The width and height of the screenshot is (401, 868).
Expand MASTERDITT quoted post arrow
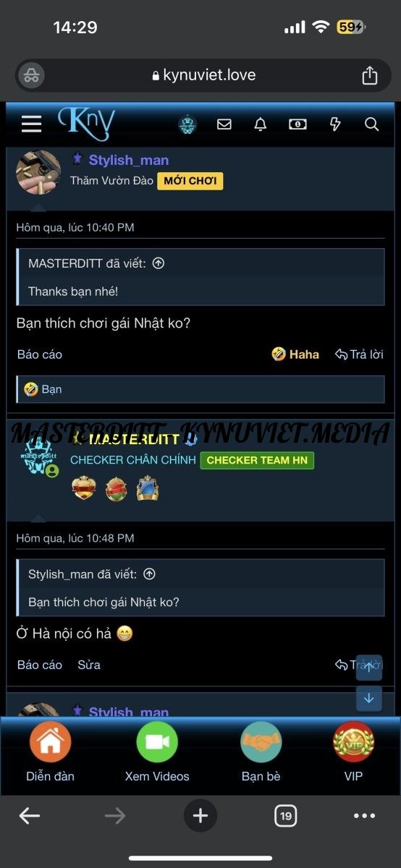pos(159,263)
